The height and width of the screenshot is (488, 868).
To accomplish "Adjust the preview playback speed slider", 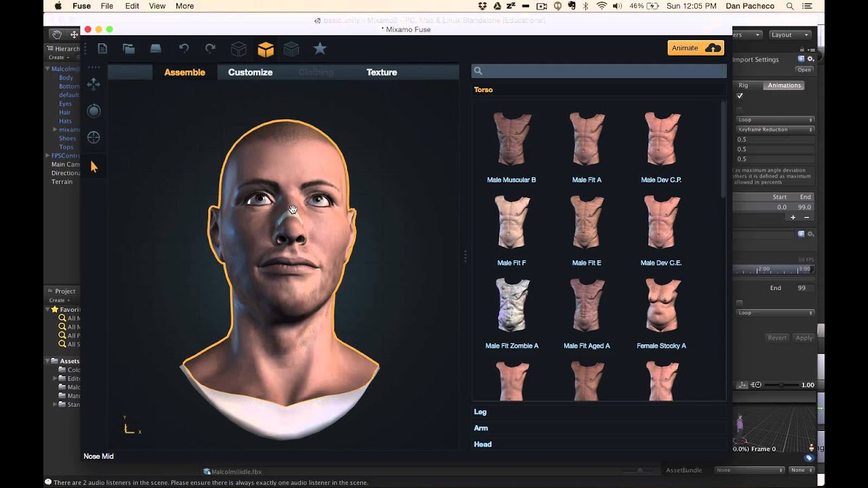I will tap(781, 385).
